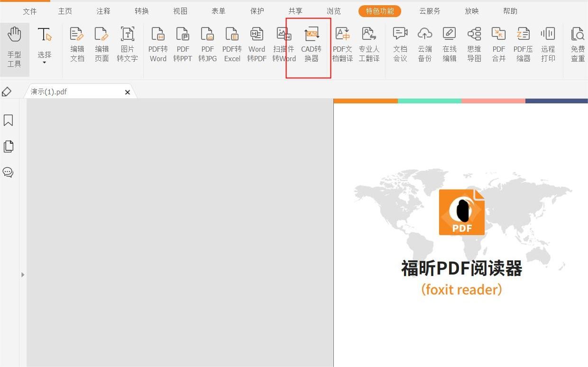Switch to the 注释 (Comment) tab
Screen dimensions: 588x367
click(103, 11)
